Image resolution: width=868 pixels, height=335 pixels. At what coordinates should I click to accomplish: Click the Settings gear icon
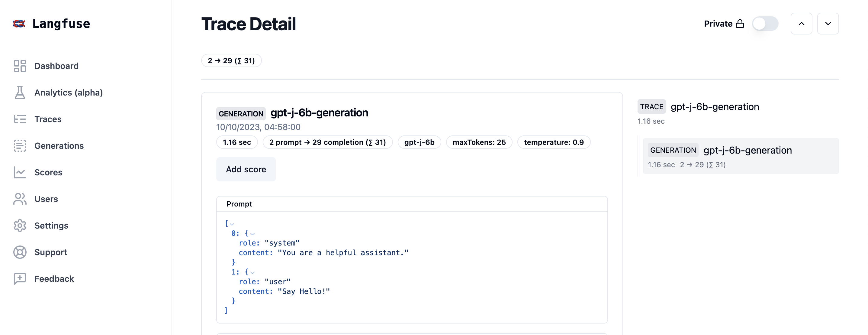pyautogui.click(x=20, y=225)
